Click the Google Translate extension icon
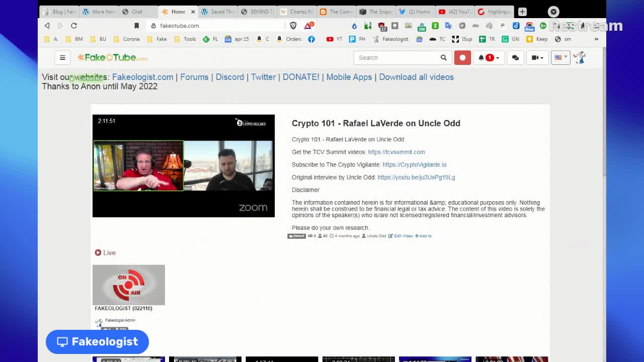 [x=448, y=26]
